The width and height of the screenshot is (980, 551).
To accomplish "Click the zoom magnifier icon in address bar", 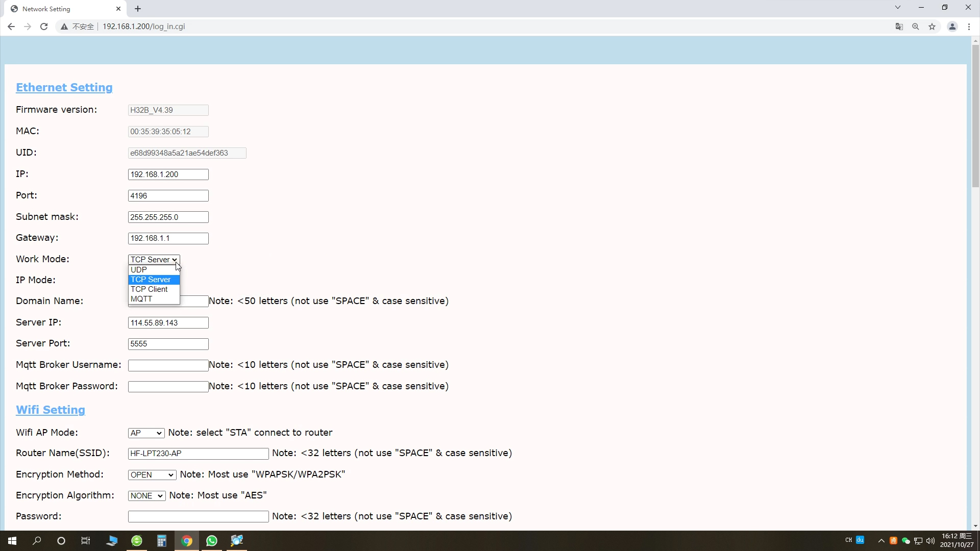I will pos(916,27).
